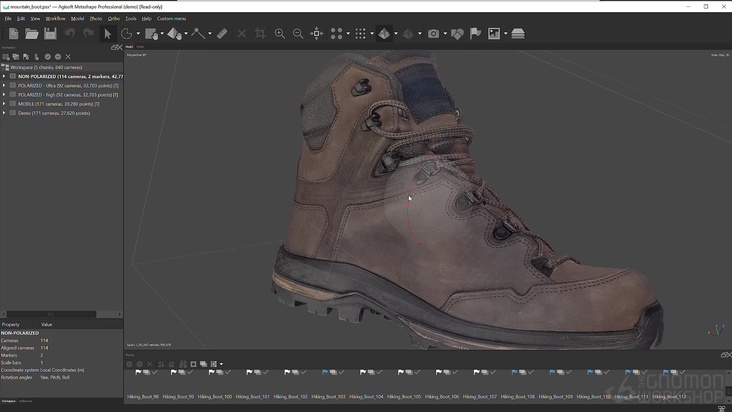The height and width of the screenshot is (412, 732).
Task: Click the New document icon
Action: click(x=14, y=34)
